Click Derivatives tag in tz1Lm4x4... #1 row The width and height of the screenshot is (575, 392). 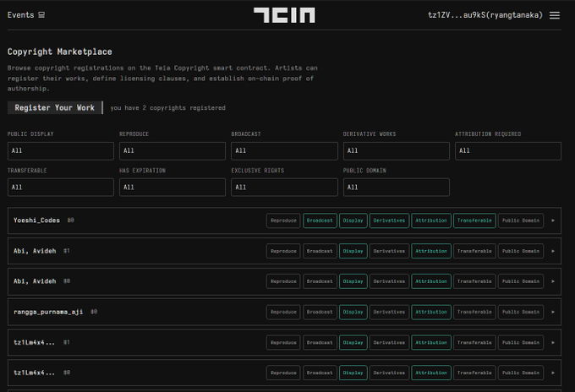pos(390,342)
